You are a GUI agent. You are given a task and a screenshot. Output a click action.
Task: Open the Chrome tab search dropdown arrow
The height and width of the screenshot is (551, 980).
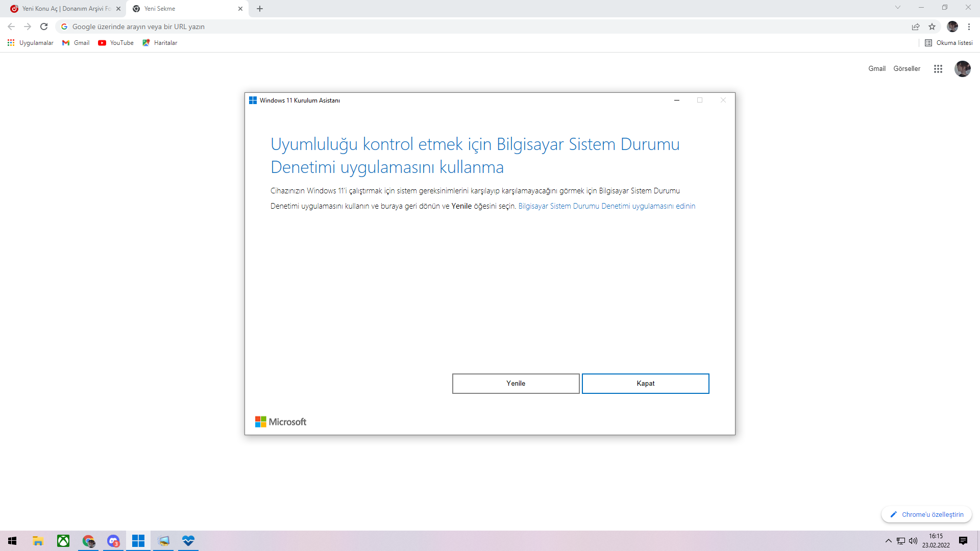[898, 8]
